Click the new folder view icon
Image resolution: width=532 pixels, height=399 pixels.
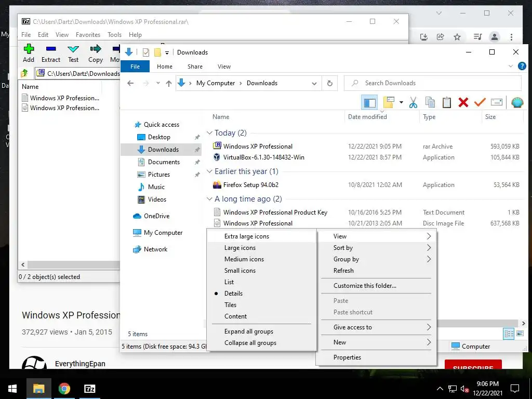(x=389, y=102)
